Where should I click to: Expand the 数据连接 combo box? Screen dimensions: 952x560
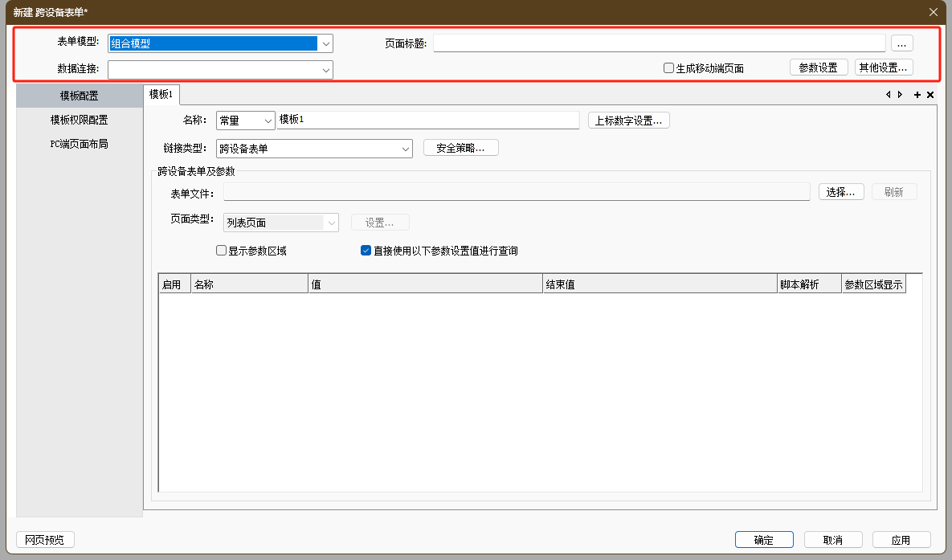[325, 70]
